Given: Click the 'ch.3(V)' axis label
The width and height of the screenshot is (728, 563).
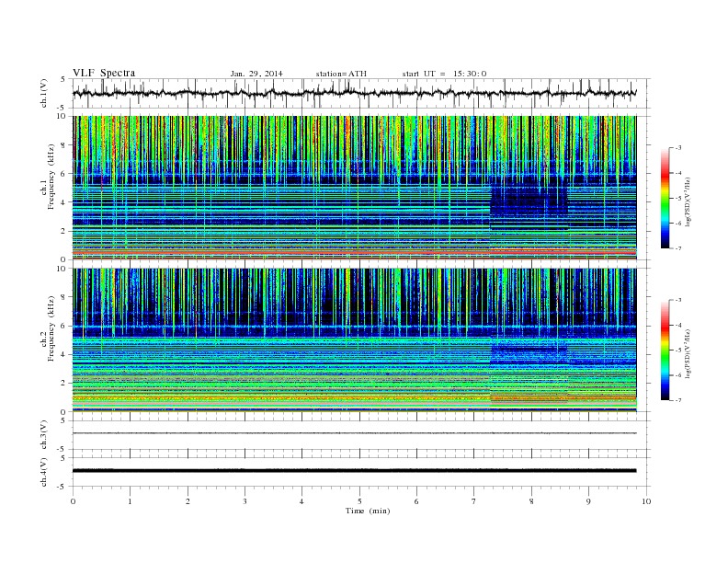Looking at the screenshot, I should tap(44, 435).
